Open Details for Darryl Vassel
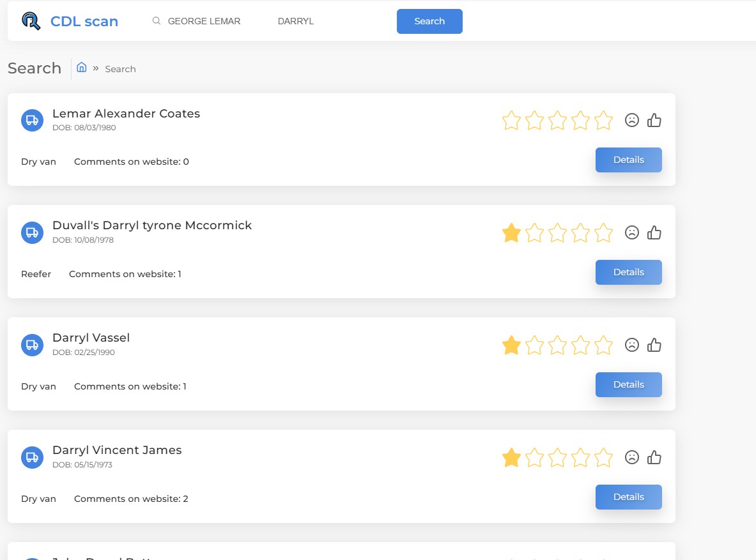 click(628, 384)
